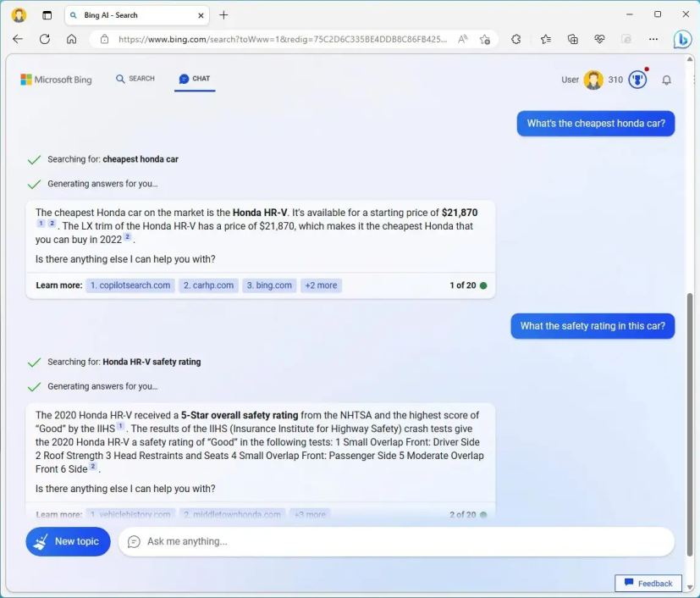Open the Bing sidebar chat button
The image size is (700, 598).
(682, 39)
